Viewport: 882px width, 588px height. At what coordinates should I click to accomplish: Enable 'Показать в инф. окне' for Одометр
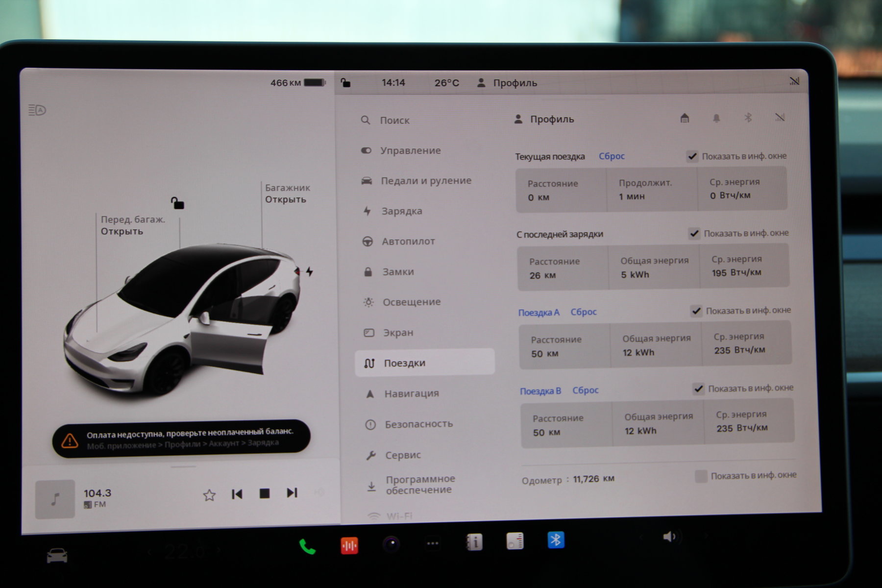pos(701,476)
